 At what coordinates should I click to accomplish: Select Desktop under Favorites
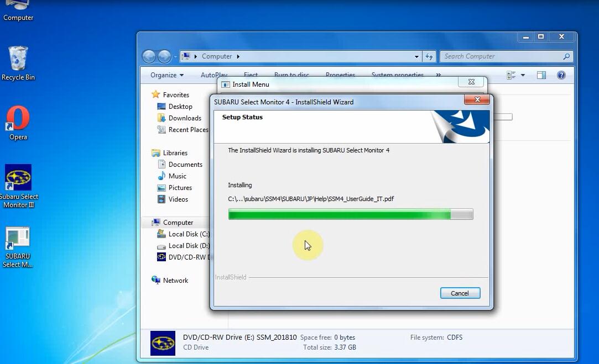pos(180,107)
